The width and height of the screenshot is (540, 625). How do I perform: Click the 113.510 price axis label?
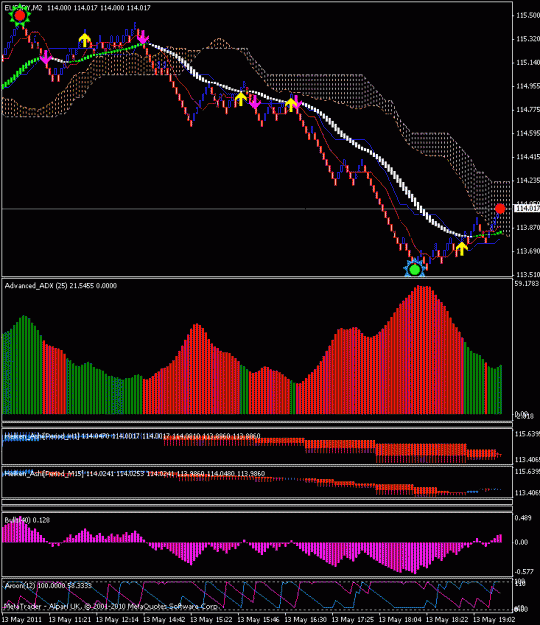click(528, 274)
